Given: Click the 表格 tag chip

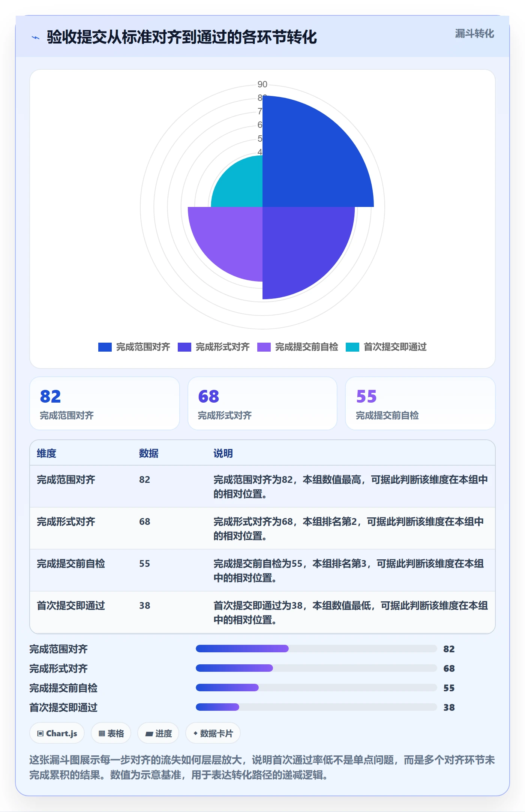Looking at the screenshot, I should coord(111,733).
